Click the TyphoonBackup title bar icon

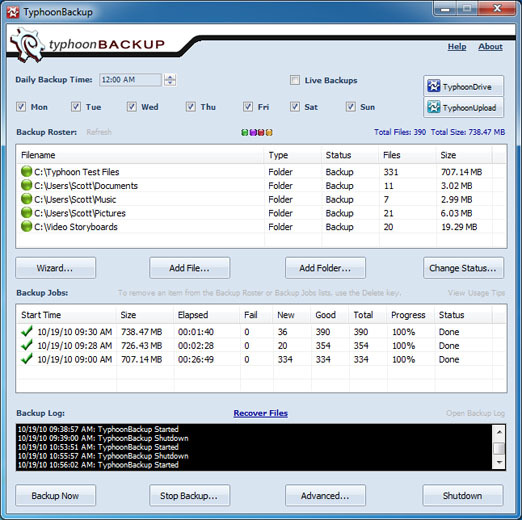13,12
